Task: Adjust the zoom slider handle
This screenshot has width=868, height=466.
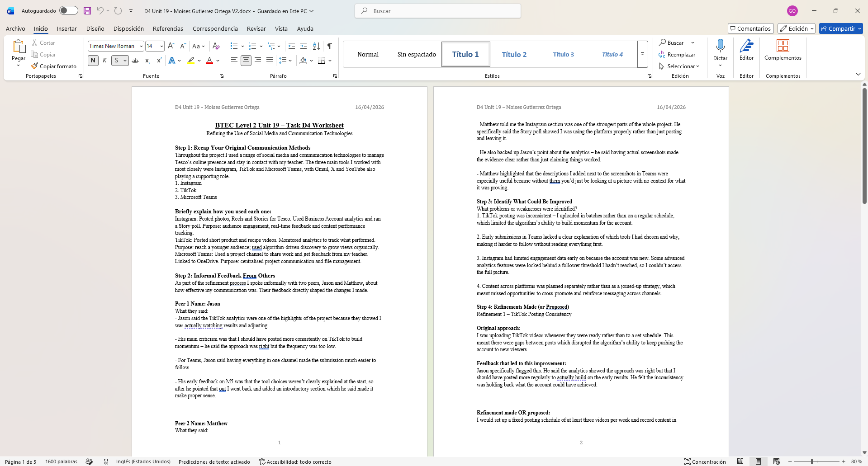Action: (812, 461)
